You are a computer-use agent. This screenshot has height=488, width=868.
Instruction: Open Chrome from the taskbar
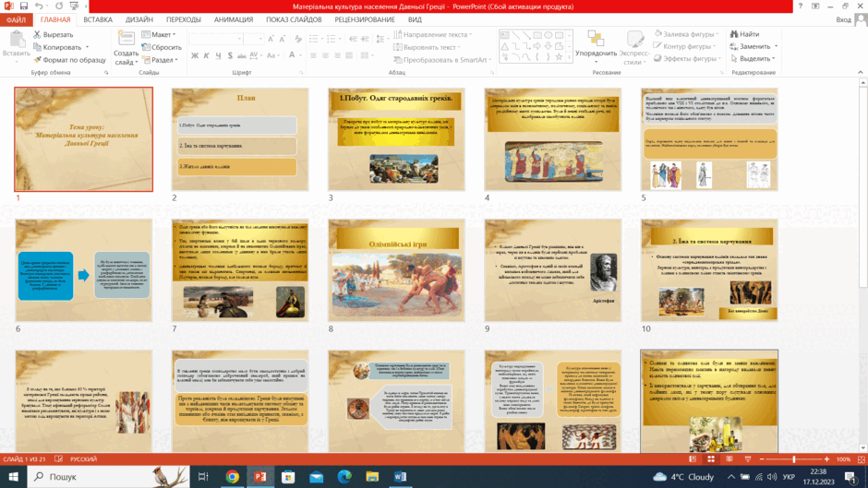pyautogui.click(x=232, y=476)
